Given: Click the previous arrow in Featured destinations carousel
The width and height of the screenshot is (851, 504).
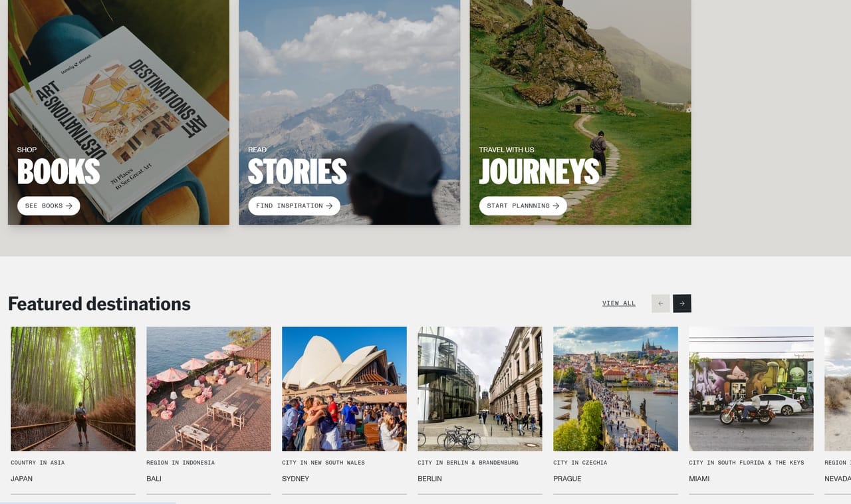Looking at the screenshot, I should tap(660, 303).
